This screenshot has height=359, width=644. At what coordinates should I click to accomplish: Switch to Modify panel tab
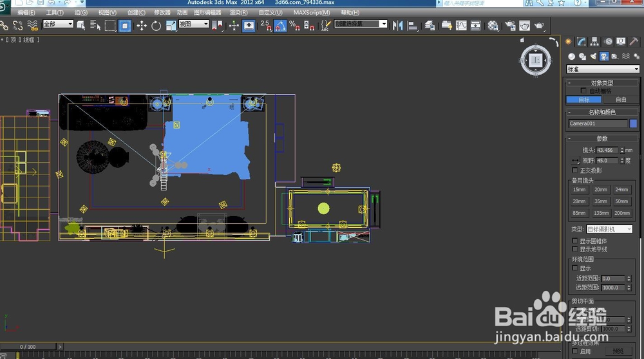581,41
